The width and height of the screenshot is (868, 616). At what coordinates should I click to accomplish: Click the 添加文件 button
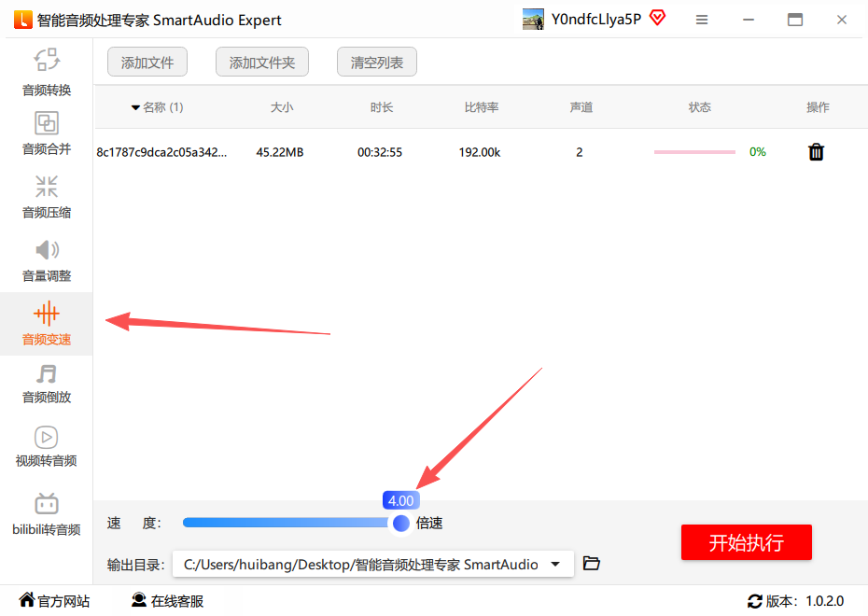tap(147, 63)
